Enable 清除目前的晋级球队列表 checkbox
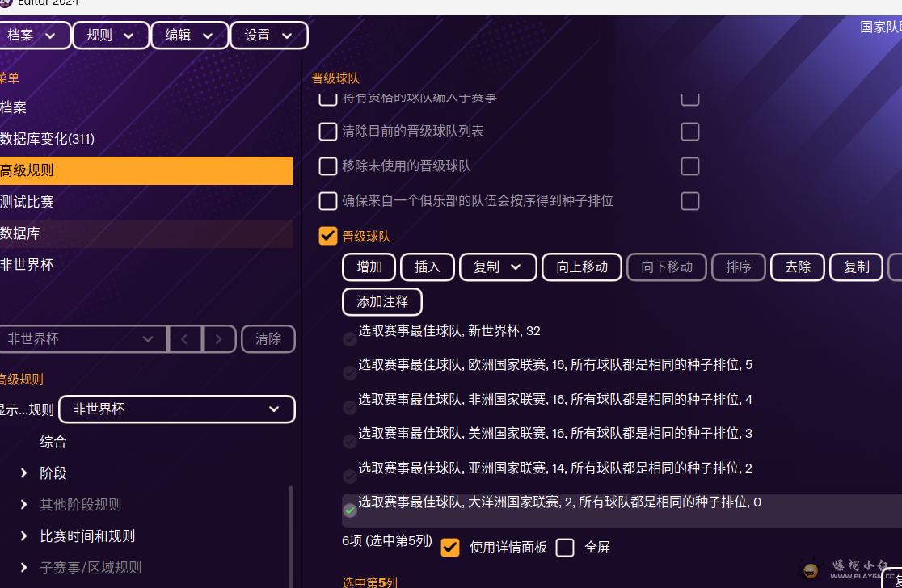The height and width of the screenshot is (588, 902). click(327, 132)
